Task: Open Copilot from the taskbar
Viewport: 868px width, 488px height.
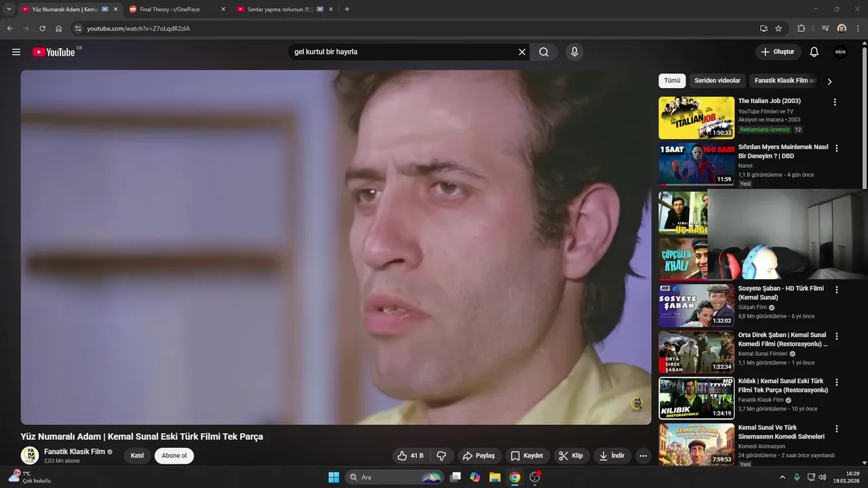Action: [x=475, y=477]
